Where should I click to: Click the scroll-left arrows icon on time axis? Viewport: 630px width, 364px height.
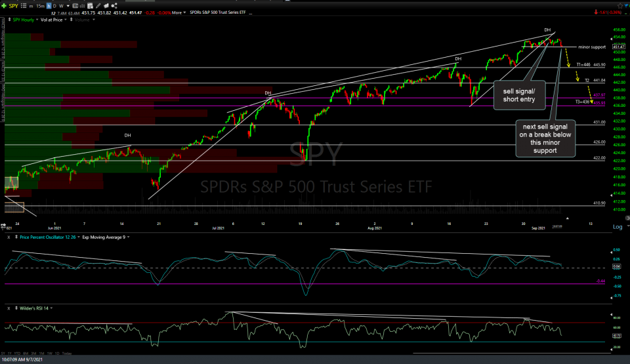3,226
